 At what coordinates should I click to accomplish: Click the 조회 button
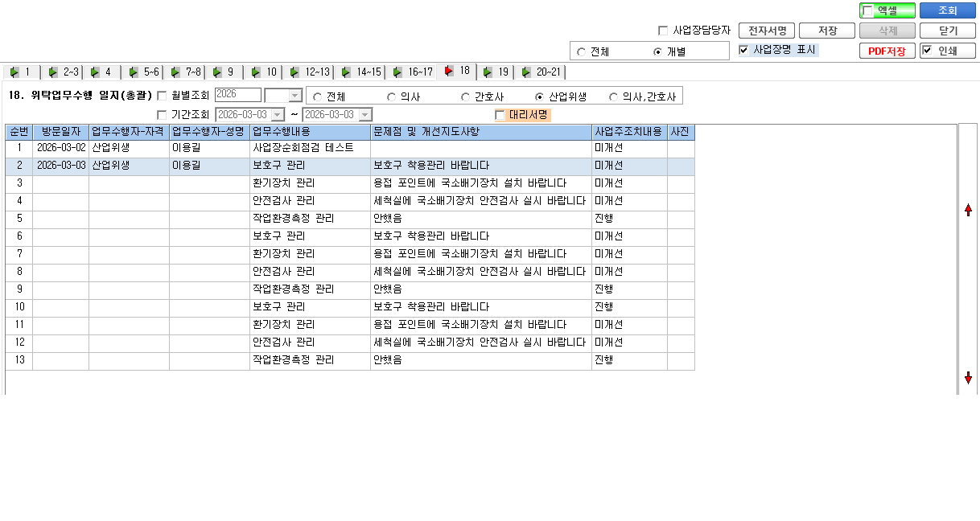948,10
